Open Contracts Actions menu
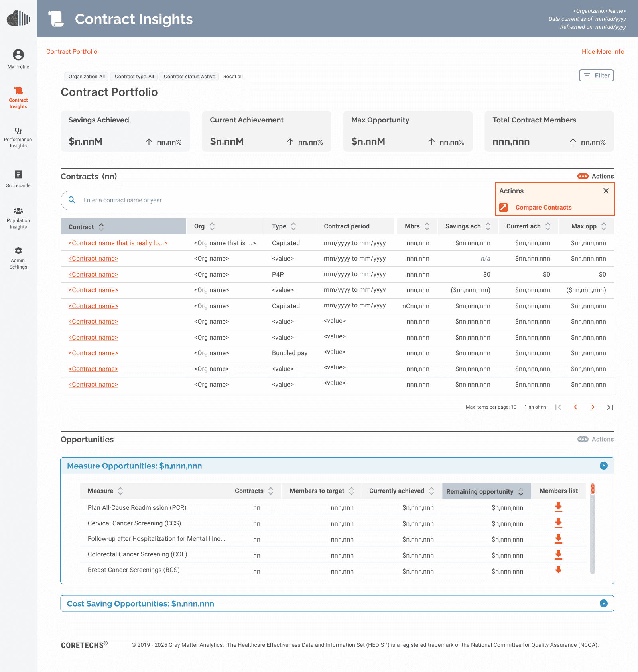Image resolution: width=638 pixels, height=672 pixels. 596,176
